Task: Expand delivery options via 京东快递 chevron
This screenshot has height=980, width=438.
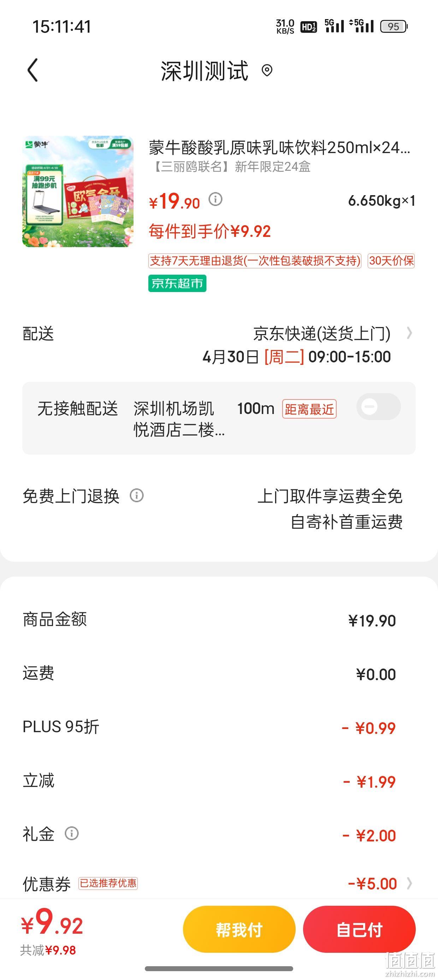Action: 409,333
